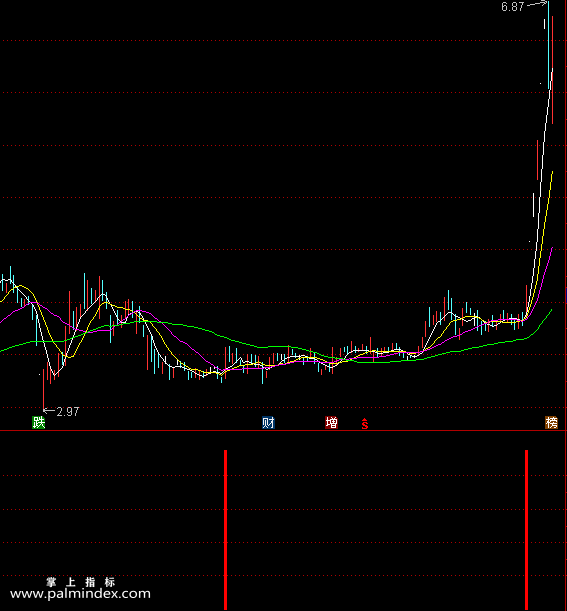Open the www.palmindex.com watermark link

[80, 594]
